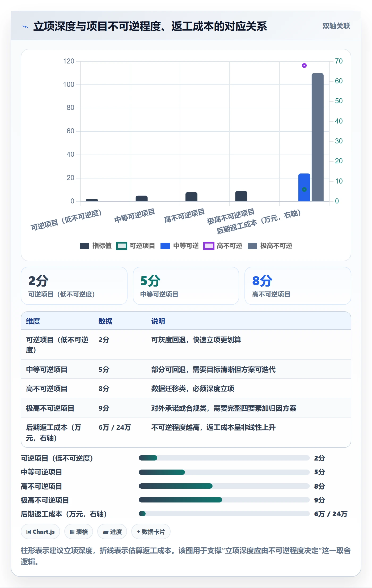372x588 pixels.
Task: Open the 5分 中等可逆项目 data card
Action: point(186,286)
